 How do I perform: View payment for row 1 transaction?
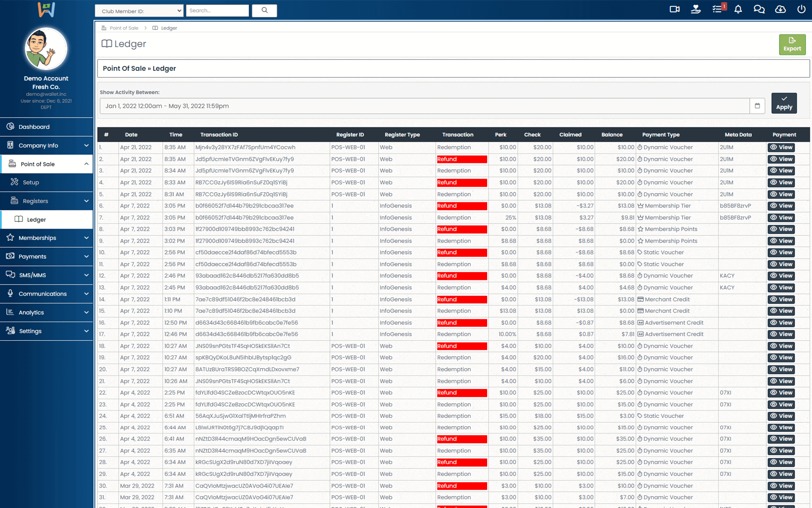pyautogui.click(x=781, y=147)
